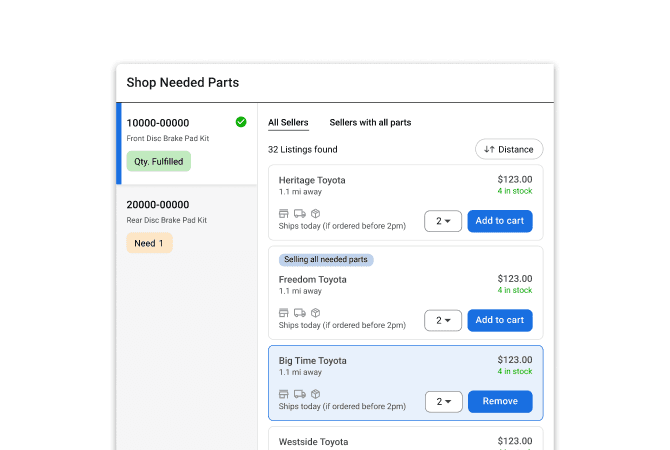
Task: Click Shop Needed Parts heading
Action: point(182,82)
